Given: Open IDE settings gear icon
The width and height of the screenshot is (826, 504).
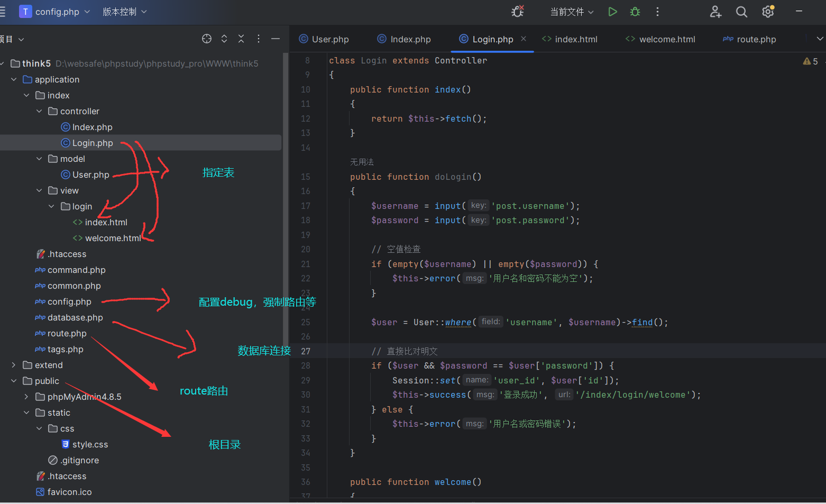Looking at the screenshot, I should (768, 12).
